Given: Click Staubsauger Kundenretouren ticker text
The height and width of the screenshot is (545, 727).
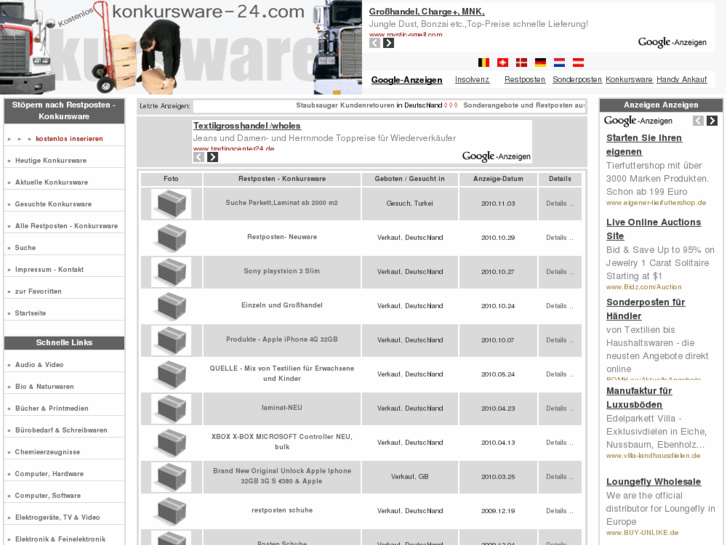Looking at the screenshot, I should (369, 105).
